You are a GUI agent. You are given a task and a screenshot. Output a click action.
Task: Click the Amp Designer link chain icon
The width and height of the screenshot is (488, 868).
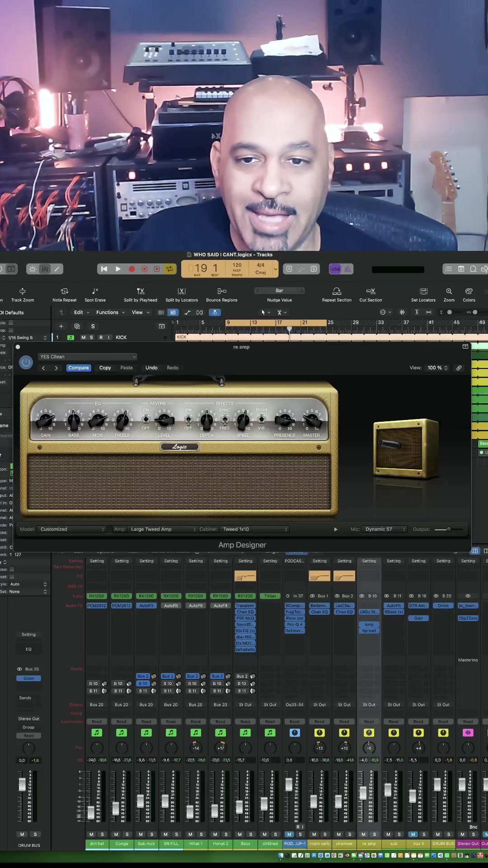point(459,368)
